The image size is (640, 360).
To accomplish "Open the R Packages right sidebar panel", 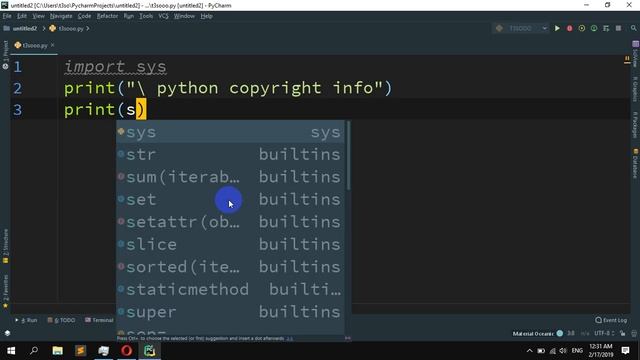I will 635,125.
